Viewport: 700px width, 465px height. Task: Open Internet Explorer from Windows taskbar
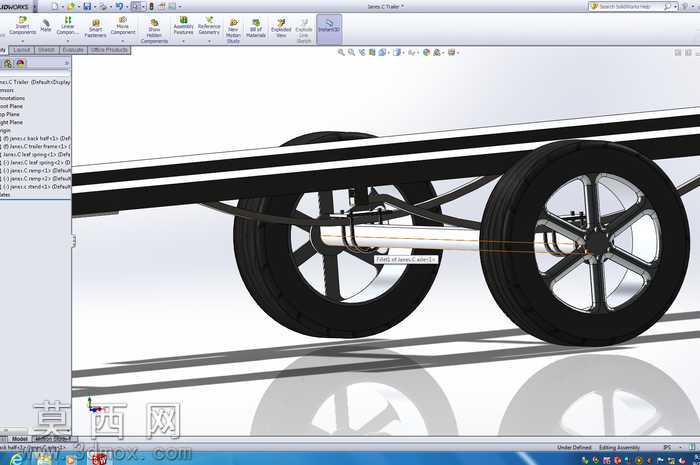pos(15,459)
